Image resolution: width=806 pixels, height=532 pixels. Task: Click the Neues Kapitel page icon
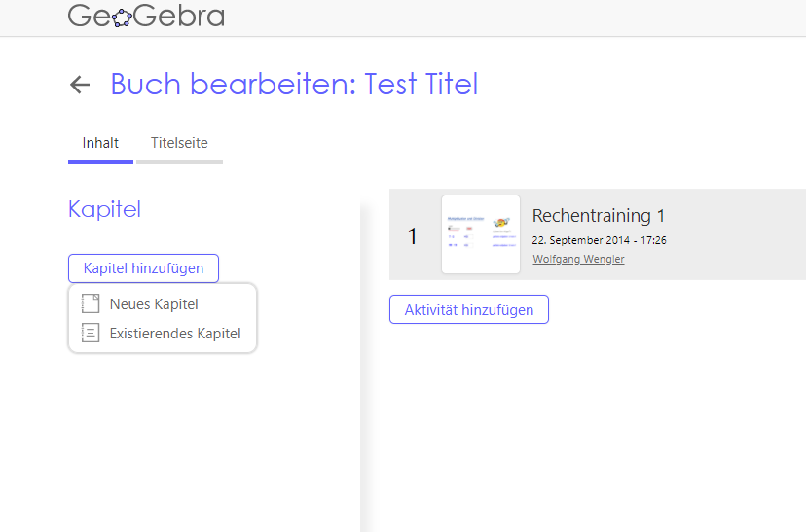point(91,303)
